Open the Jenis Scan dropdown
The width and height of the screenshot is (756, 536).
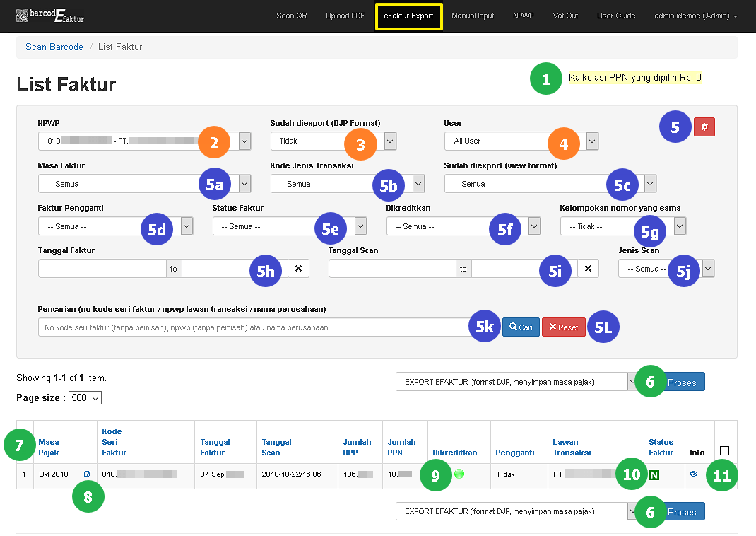pyautogui.click(x=666, y=269)
